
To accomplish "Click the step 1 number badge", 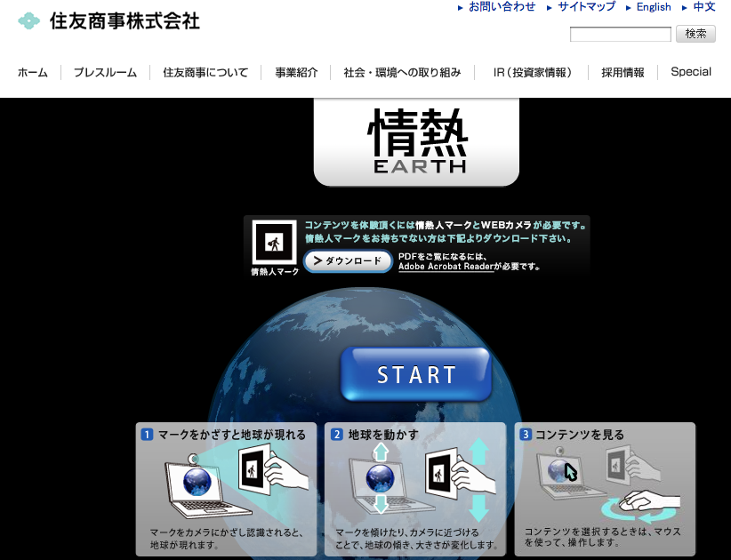I will pyautogui.click(x=147, y=435).
